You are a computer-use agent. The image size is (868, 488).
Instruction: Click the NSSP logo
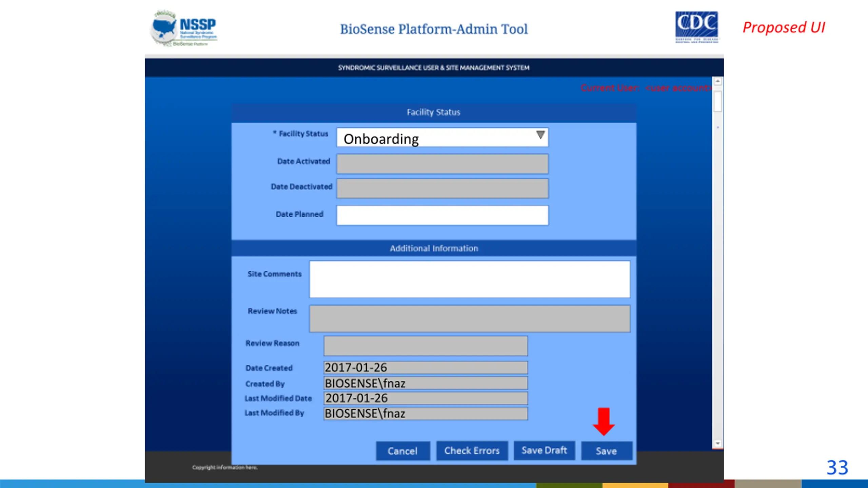[x=183, y=29]
